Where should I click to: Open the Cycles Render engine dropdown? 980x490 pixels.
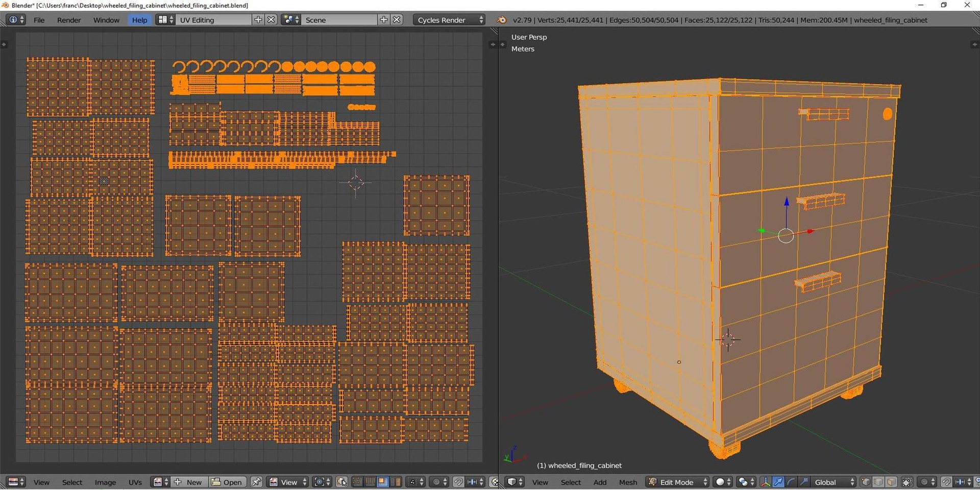click(x=449, y=20)
